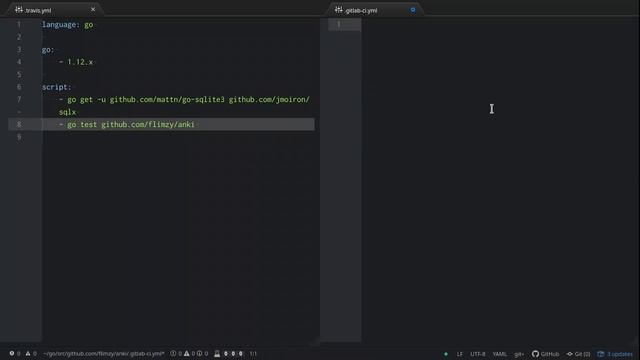The image size is (640, 360).
Task: Click the 'go:' key on line 3
Action: click(x=47, y=50)
